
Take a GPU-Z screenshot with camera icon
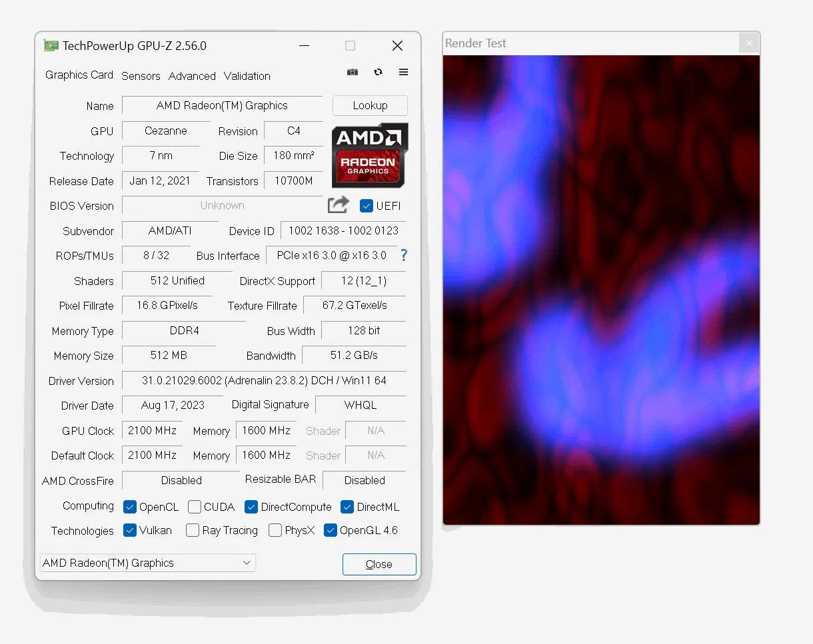(353, 72)
